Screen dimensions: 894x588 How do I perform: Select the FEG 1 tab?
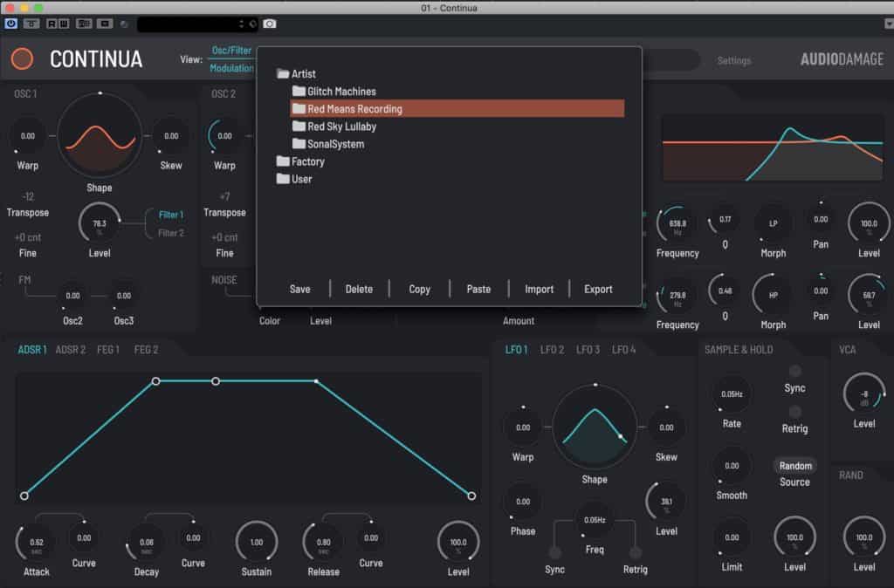tap(107, 349)
